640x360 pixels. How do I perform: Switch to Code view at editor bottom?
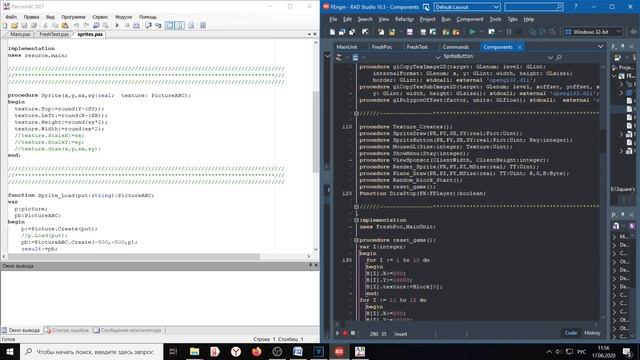click(x=571, y=333)
